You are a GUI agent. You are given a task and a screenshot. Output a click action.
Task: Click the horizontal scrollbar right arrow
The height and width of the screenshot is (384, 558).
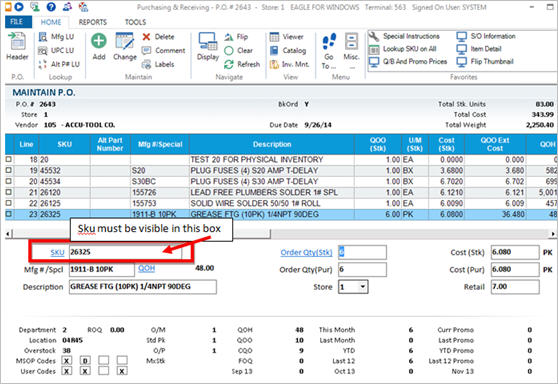tap(553, 234)
